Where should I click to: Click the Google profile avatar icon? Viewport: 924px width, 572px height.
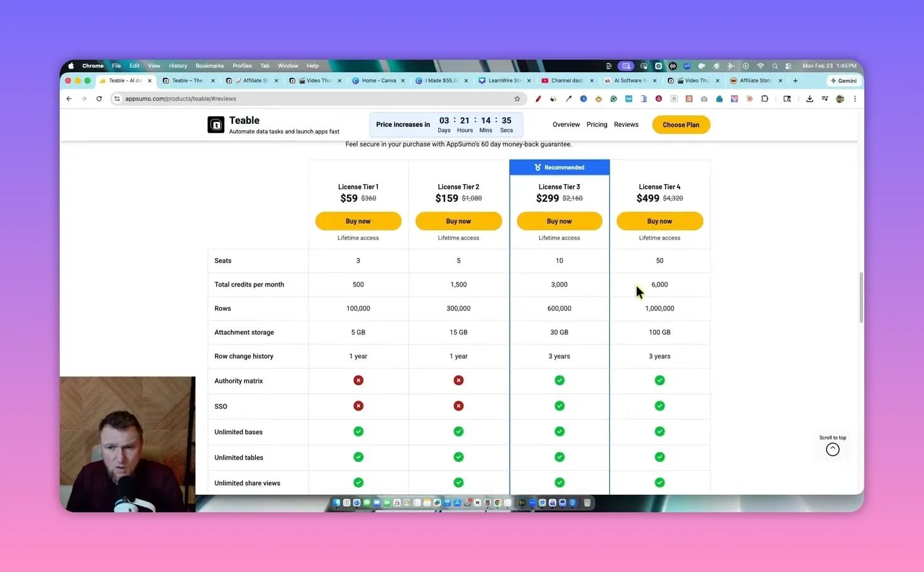[840, 99]
